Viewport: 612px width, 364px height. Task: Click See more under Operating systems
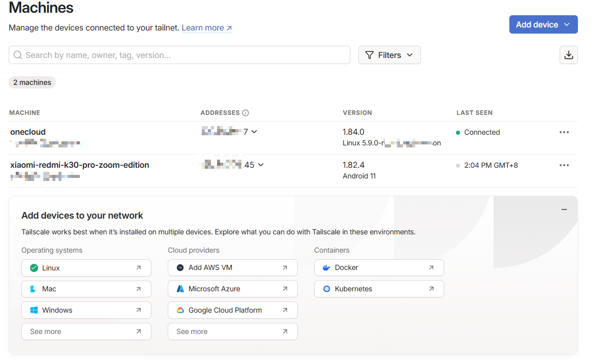[x=86, y=331]
